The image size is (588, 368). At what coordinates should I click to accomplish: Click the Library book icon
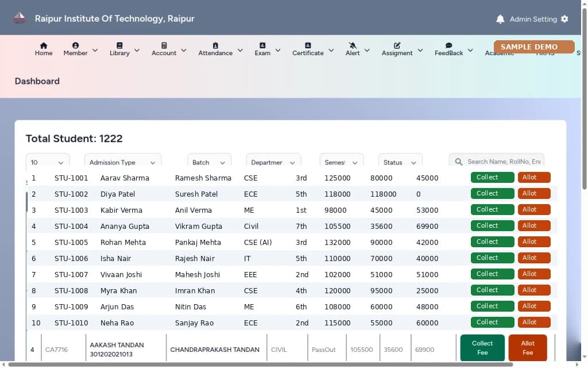pos(119,45)
